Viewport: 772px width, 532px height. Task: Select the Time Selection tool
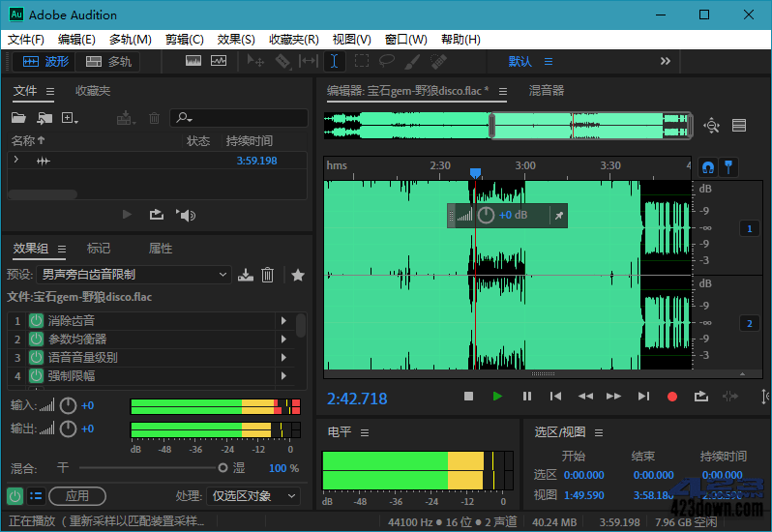point(334,61)
